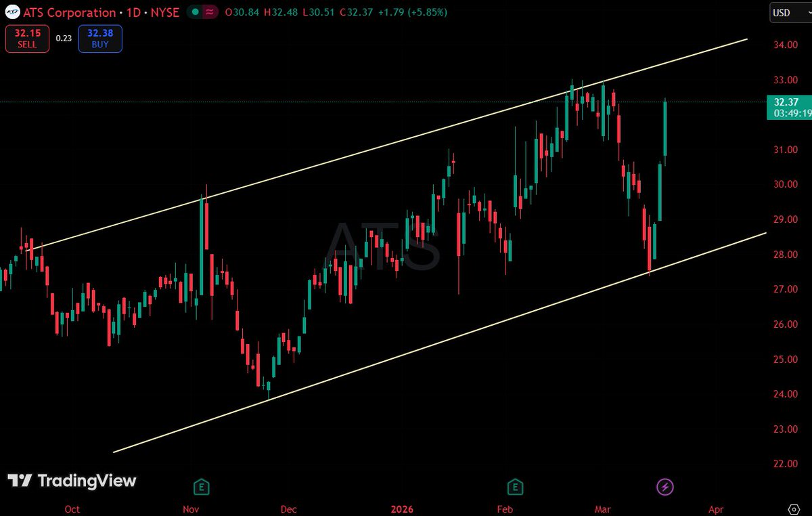Click the 32.38 BUY button
The image size is (812, 516).
point(99,39)
